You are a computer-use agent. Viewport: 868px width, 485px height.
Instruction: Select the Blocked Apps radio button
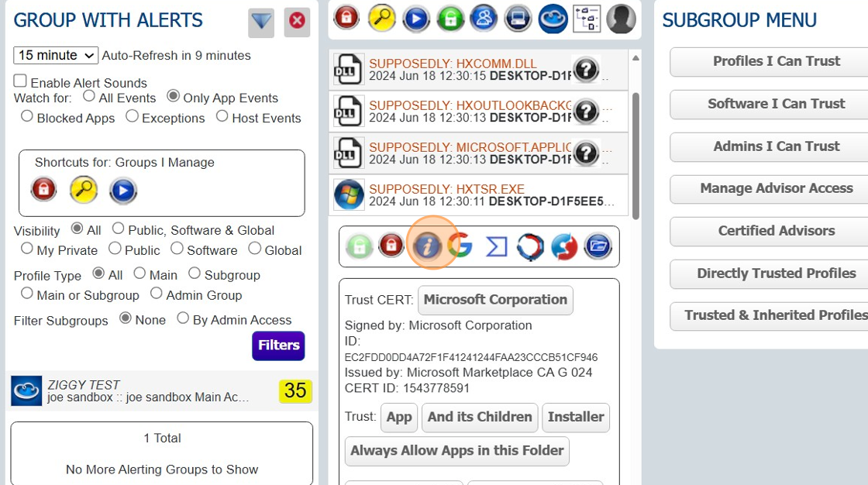[26, 115]
